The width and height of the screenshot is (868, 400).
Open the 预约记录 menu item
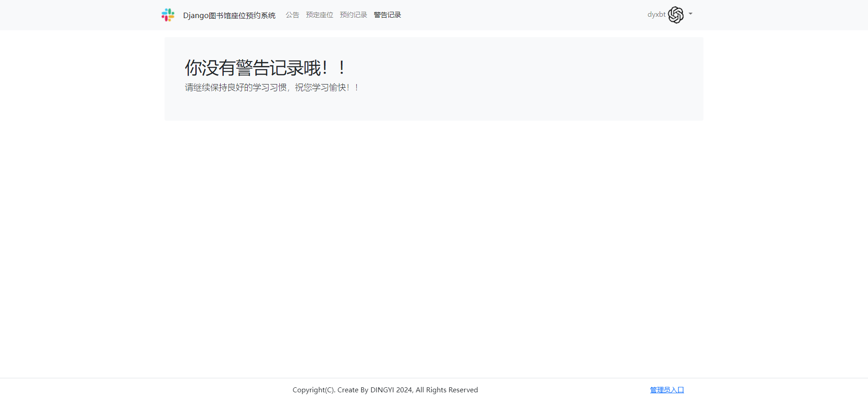coord(354,15)
